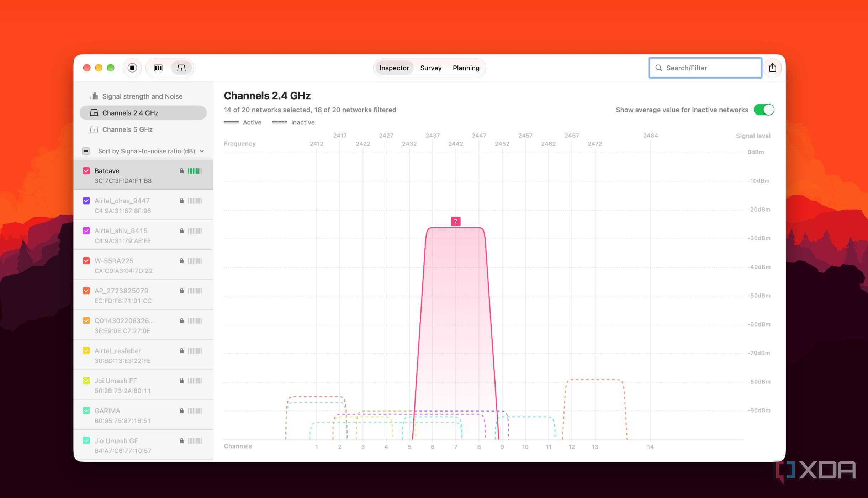The image size is (868, 498).
Task: Click the MAC address EC:FD:F8:71:01:CC
Action: click(123, 301)
